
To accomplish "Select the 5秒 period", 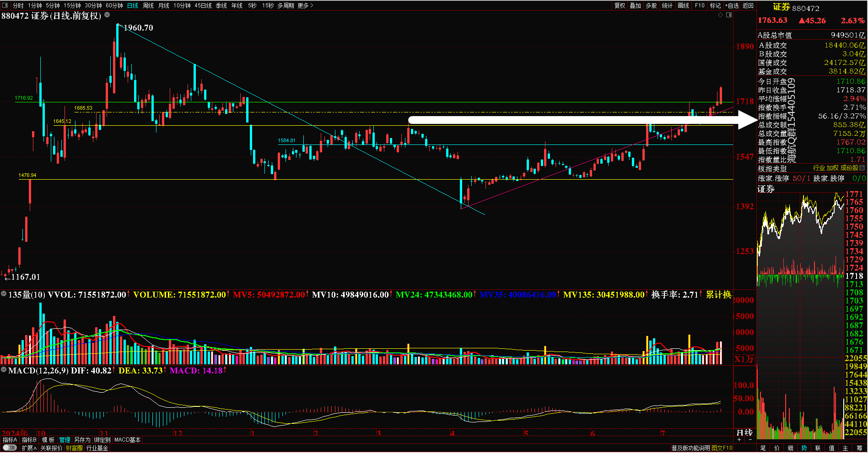I will tap(252, 5).
